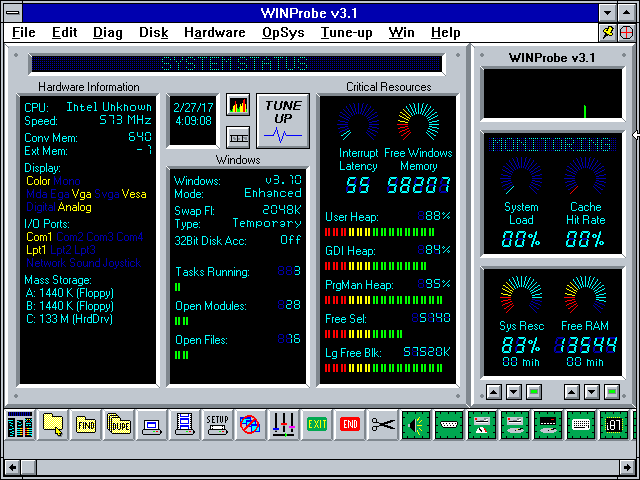Open the DUPE duplicate files tool
The height and width of the screenshot is (480, 640).
[x=119, y=425]
